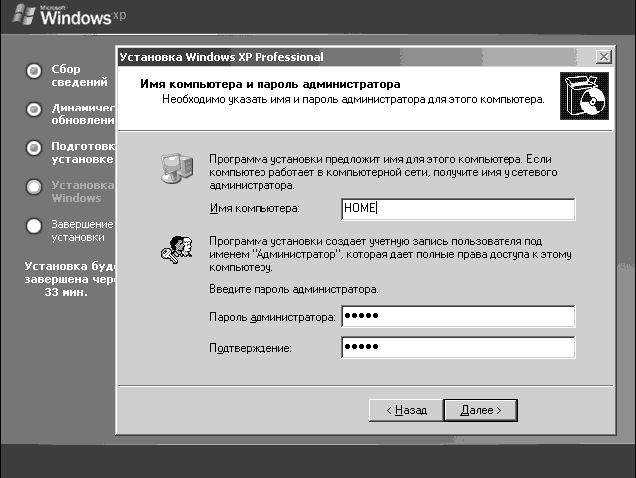The width and height of the screenshot is (636, 478).
Task: Select the Сбор сведений step indicator
Action: [34, 71]
